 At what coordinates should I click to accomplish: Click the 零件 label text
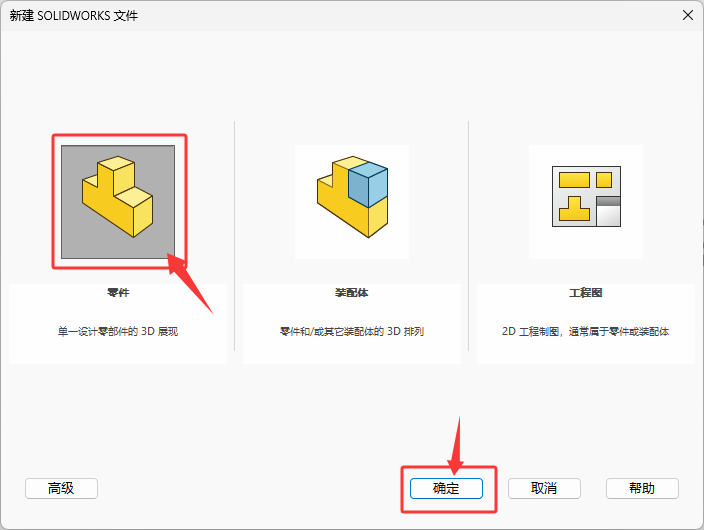click(x=118, y=293)
